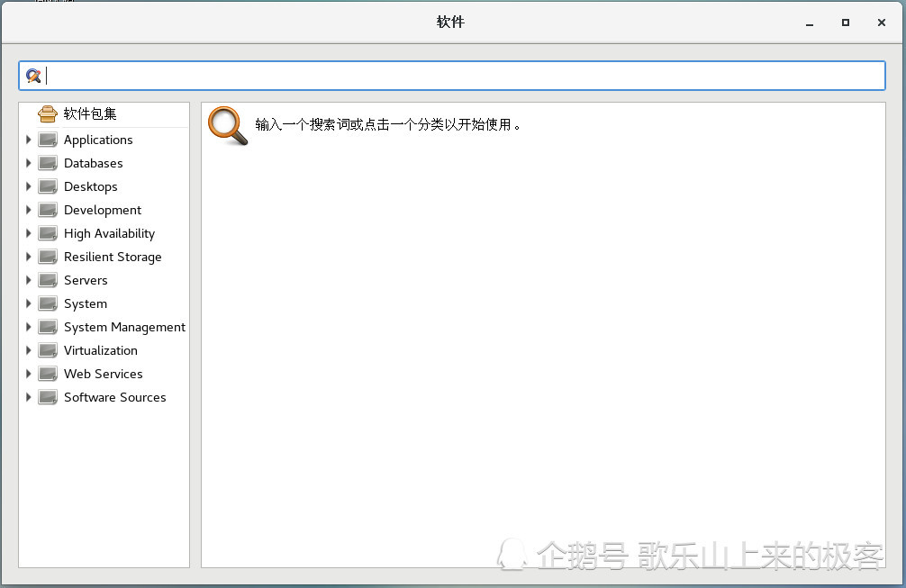Viewport: 906px width, 588px height.
Task: Expand the System Management arrow
Action: 28,327
